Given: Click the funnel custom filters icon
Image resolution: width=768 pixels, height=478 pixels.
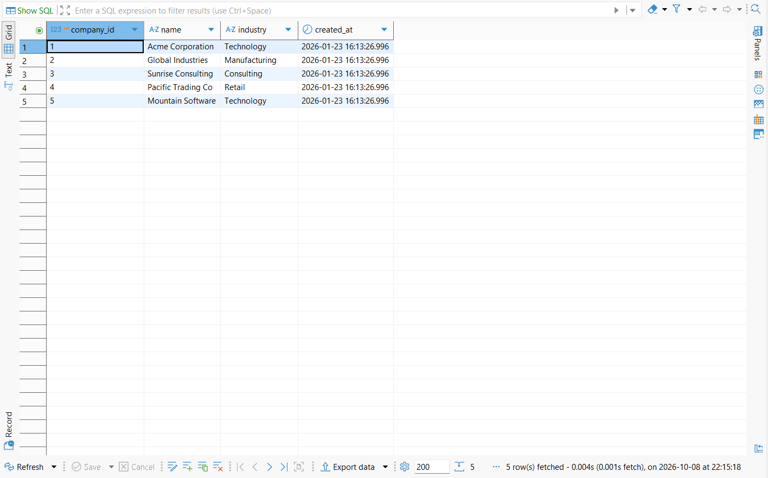Looking at the screenshot, I should (676, 9).
